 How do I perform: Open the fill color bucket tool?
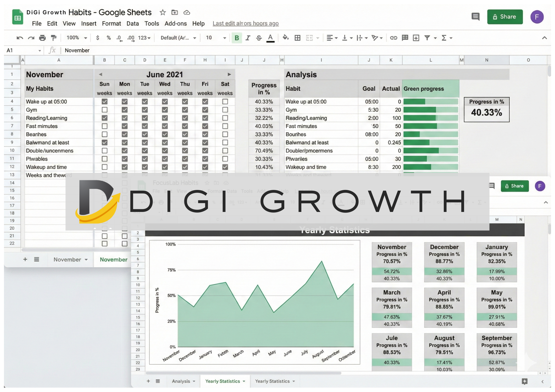[286, 38]
